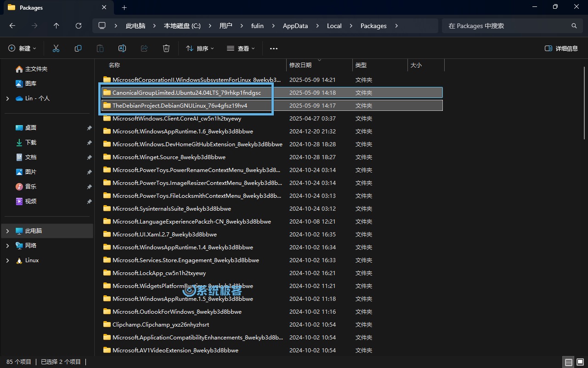
Task: Select the TheDebianProject.DebianGNULinux folder
Action: coord(271,105)
